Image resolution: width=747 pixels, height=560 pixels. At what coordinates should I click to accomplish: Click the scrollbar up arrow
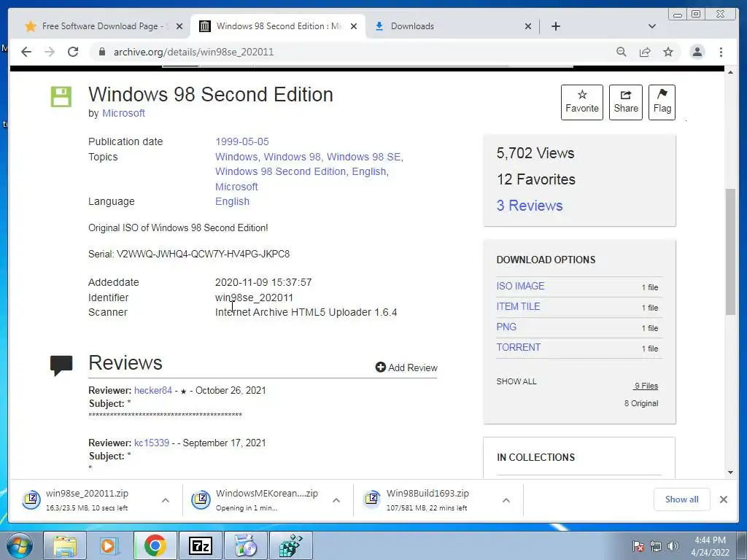click(x=730, y=72)
